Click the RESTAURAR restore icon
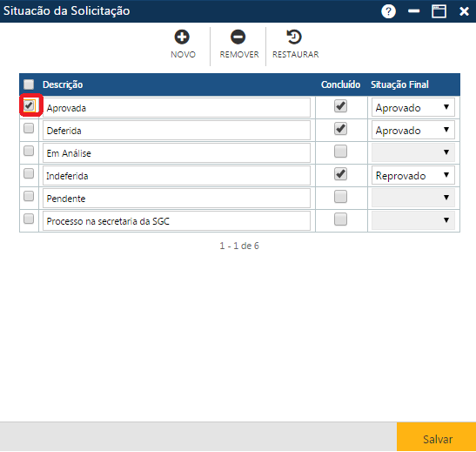This screenshot has width=476, height=452. point(294,37)
